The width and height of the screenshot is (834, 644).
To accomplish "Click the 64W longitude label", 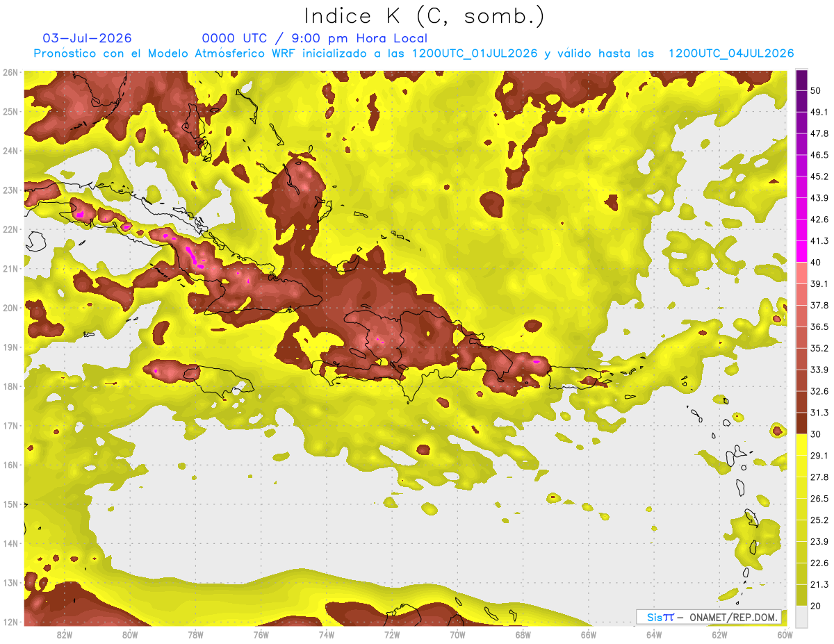I will (653, 634).
